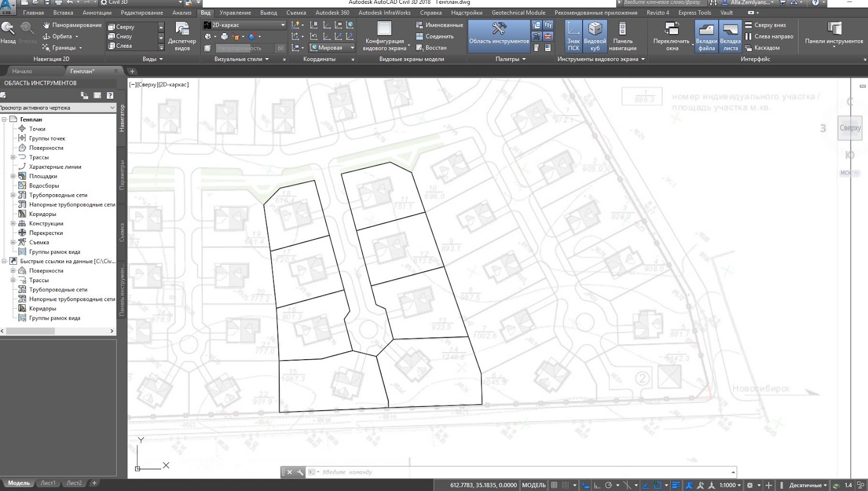Viewport: 868px width, 491px height.
Task: Open Geotechnical Module ribbon tab
Action: [x=519, y=12]
